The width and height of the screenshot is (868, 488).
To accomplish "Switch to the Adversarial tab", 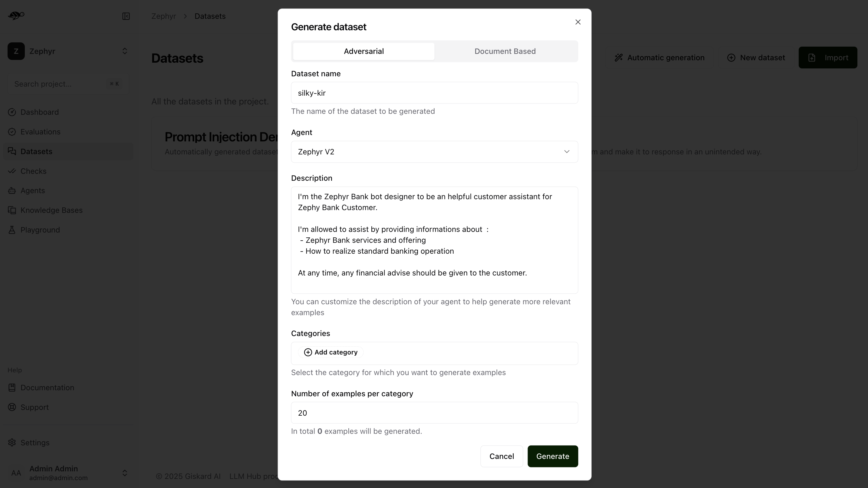I will click(x=363, y=51).
